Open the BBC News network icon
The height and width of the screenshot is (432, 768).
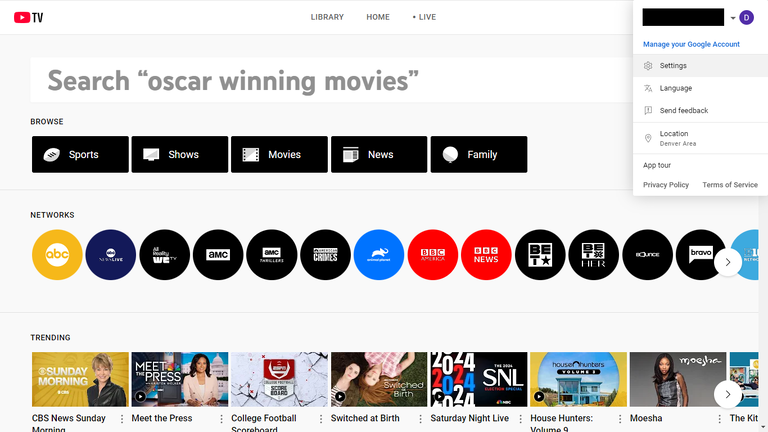coord(486,255)
